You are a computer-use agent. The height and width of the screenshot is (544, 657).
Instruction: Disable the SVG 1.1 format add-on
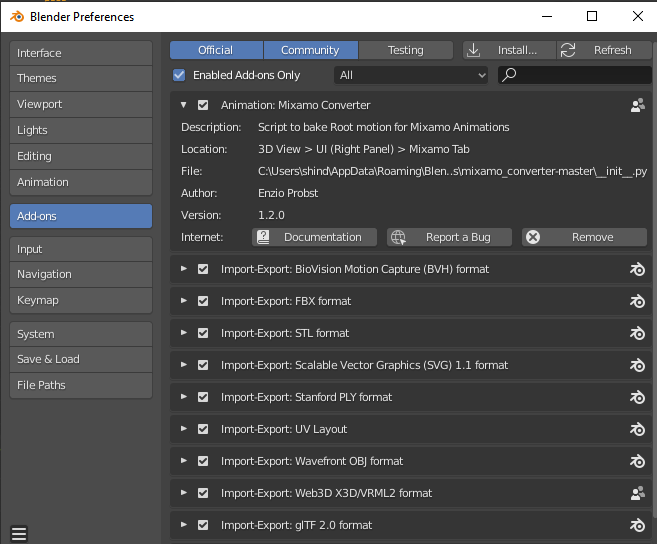click(203, 365)
